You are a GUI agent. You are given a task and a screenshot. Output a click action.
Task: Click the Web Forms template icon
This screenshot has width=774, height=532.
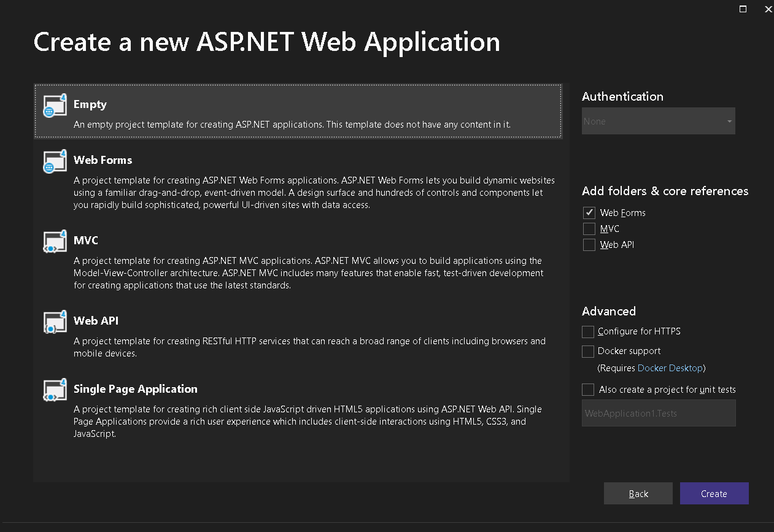(55, 161)
